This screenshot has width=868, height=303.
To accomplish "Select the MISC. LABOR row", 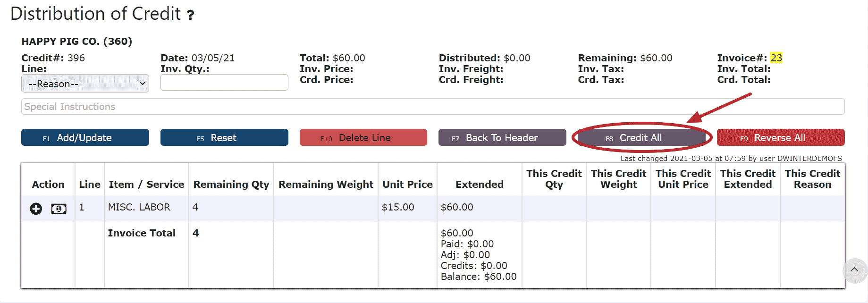I will (x=139, y=207).
